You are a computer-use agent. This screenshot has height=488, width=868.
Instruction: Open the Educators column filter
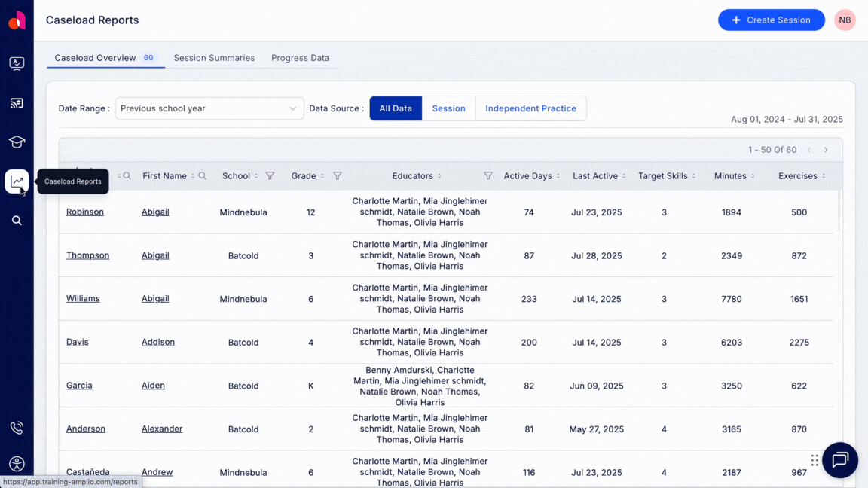click(488, 176)
